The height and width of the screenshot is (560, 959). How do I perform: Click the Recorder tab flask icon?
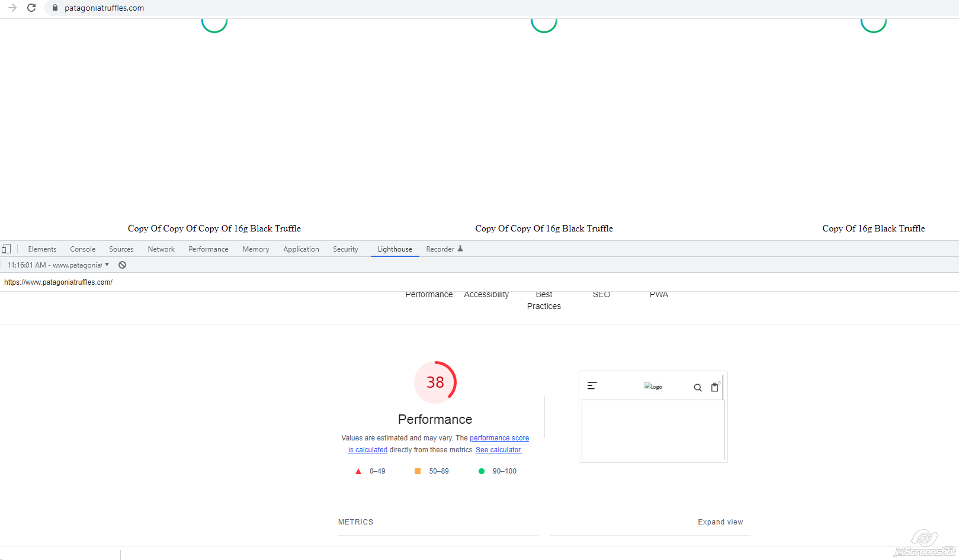[460, 249]
